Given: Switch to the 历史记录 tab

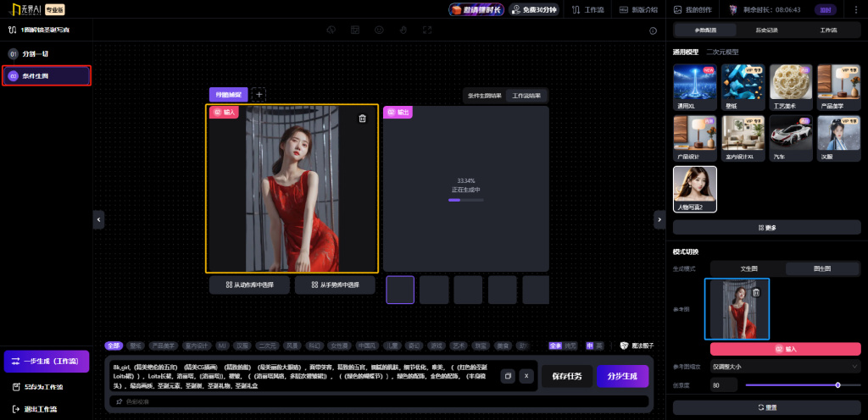Looking at the screenshot, I should (x=766, y=30).
